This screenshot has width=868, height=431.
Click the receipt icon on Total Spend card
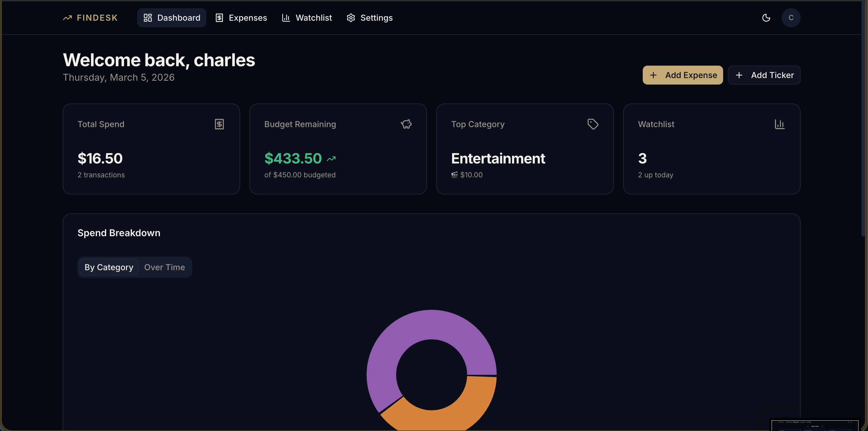point(220,124)
